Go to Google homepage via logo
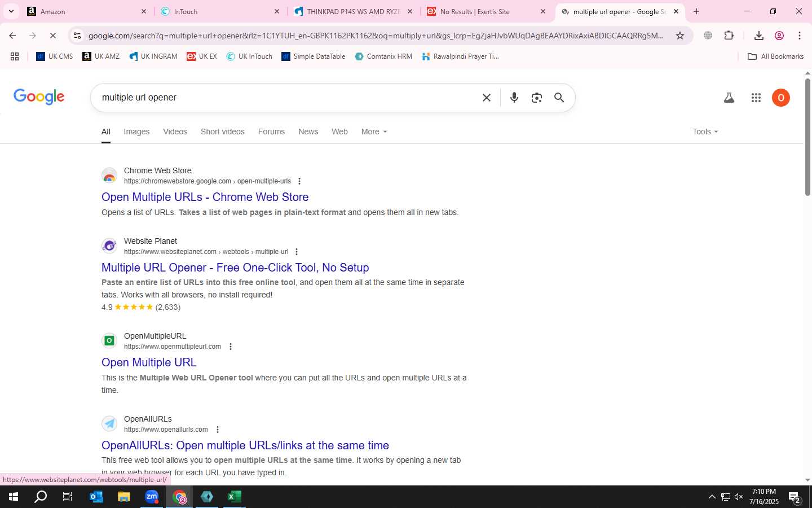This screenshot has width=812, height=508. click(39, 97)
